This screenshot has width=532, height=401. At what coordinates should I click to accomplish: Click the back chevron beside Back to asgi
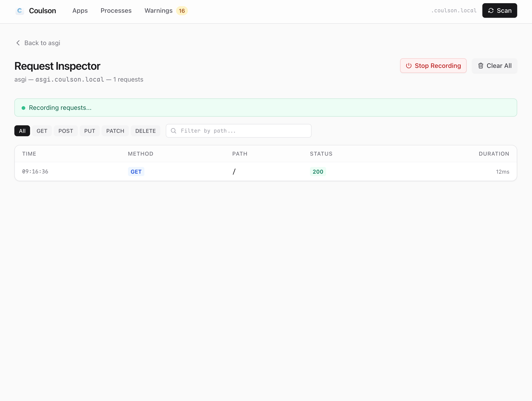18,43
